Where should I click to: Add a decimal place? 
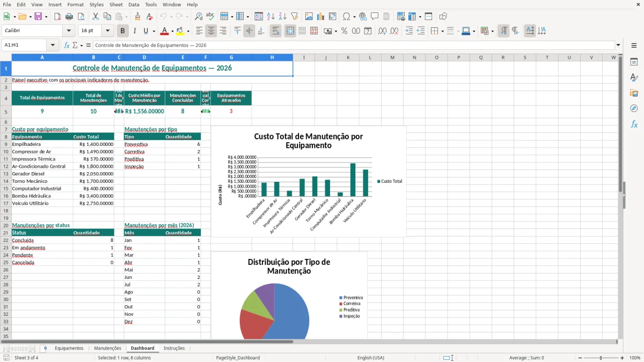(x=383, y=31)
